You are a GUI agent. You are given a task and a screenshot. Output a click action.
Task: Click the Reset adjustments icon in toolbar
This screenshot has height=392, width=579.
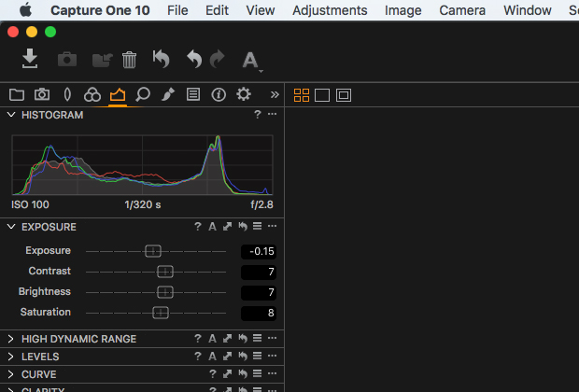(161, 59)
